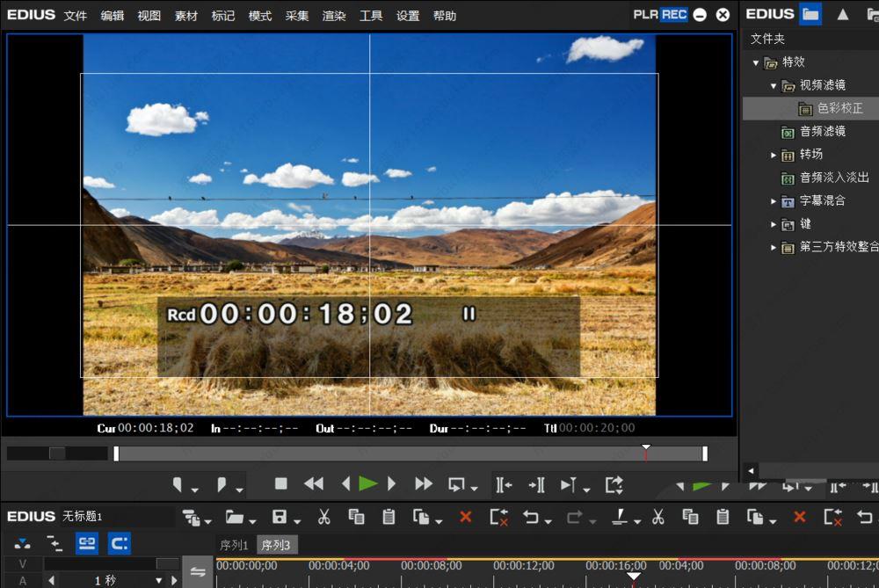Click the Rewind double-arrow button
879x588 pixels.
pos(314,483)
